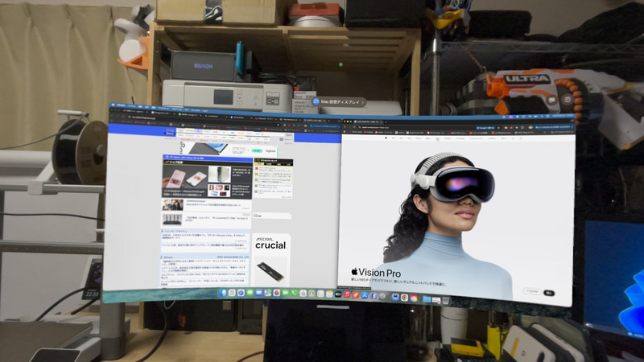Click the tablet banner ad in the left window
This screenshot has width=644, height=362.
pos(230,149)
